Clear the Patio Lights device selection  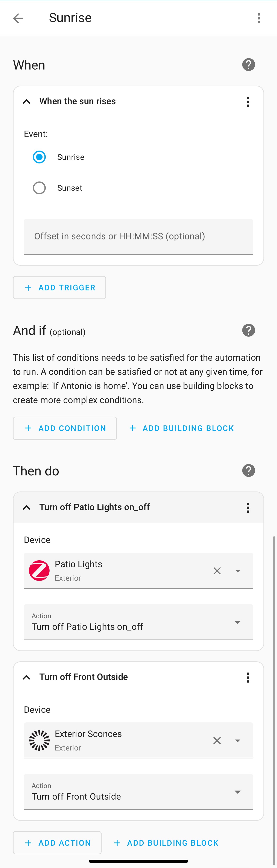(217, 571)
